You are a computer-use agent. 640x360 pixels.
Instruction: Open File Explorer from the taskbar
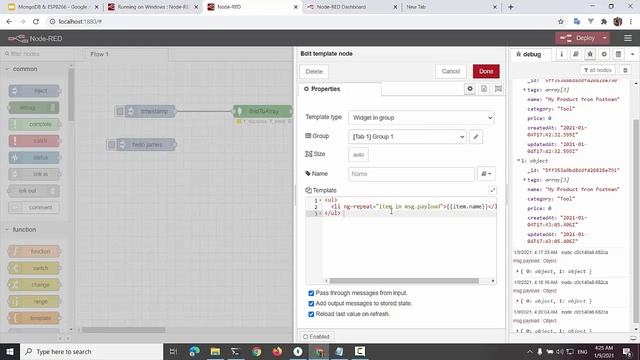[x=215, y=351]
